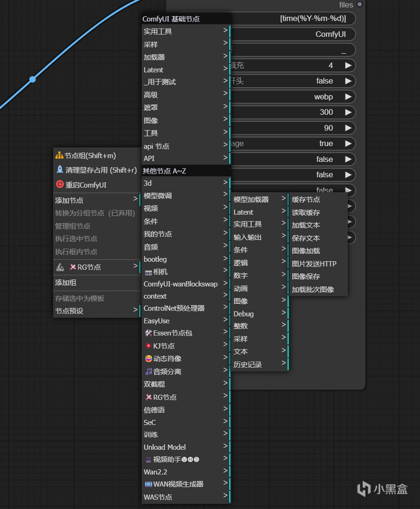Click the camera icon next to 相机
Screen dimensions: 420x509
(148, 272)
